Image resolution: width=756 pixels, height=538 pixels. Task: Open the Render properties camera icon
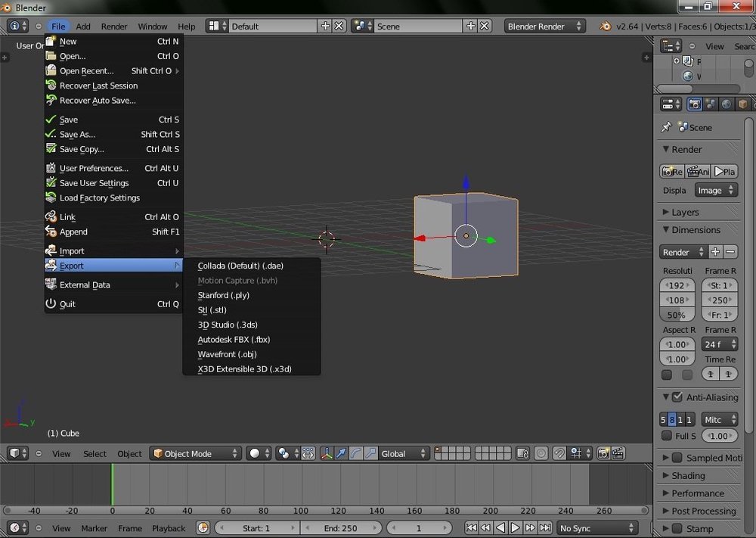694,104
